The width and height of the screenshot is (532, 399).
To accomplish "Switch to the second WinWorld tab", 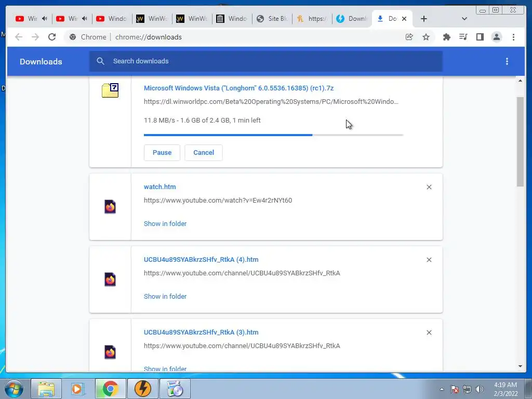I will (191, 19).
